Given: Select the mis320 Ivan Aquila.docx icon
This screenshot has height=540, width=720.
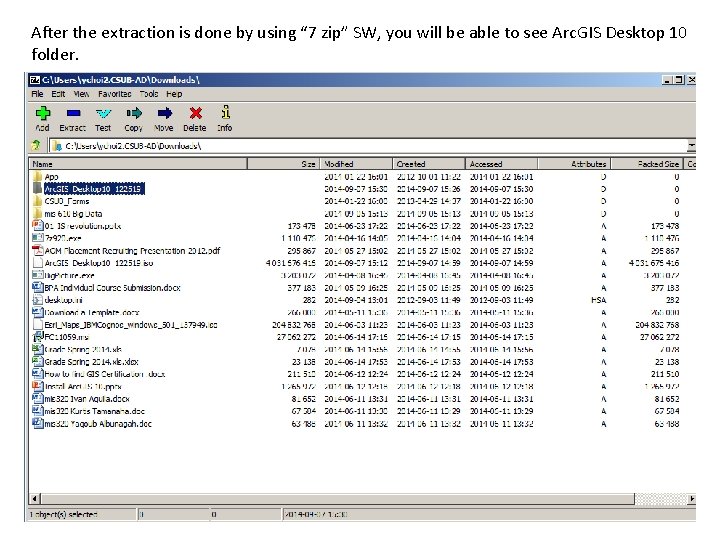Looking at the screenshot, I should (x=38, y=399).
